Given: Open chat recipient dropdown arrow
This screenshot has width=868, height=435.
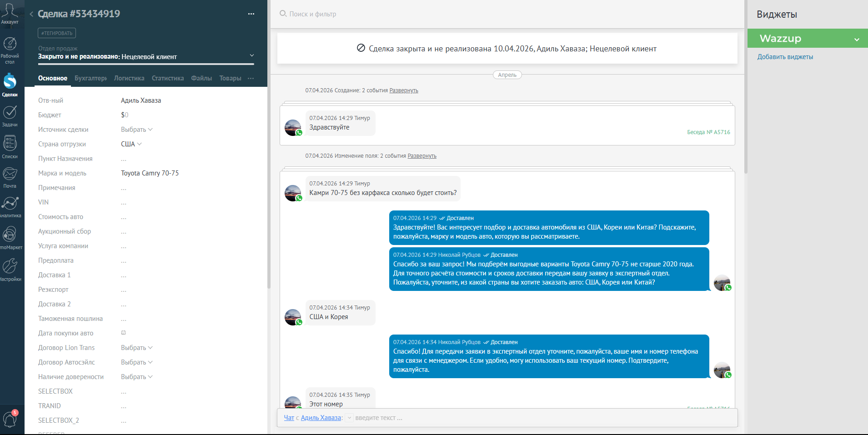Looking at the screenshot, I should coord(349,418).
